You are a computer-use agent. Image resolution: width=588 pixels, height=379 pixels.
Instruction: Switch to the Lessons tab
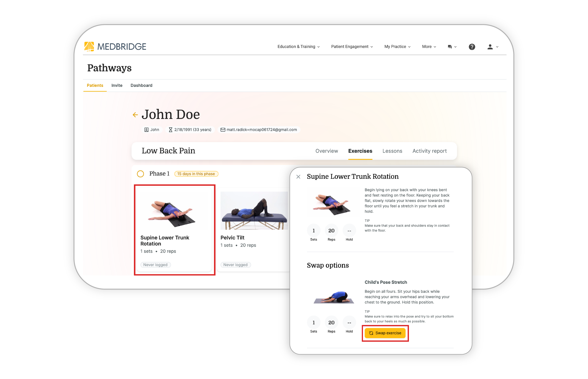[x=392, y=151]
